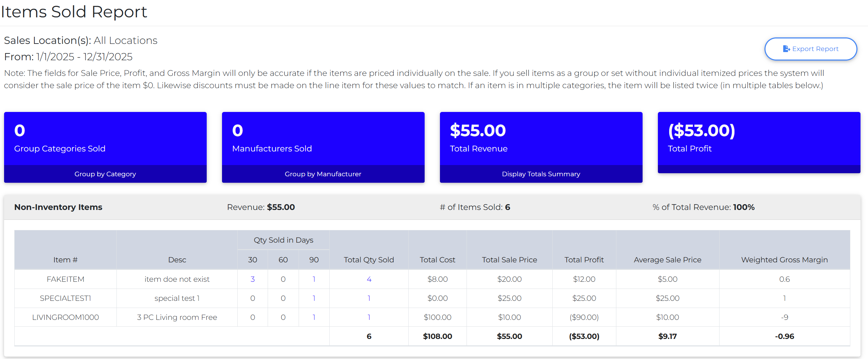Viewport: 868px width, 359px height.
Task: Open Display Totals Summary link
Action: point(541,174)
